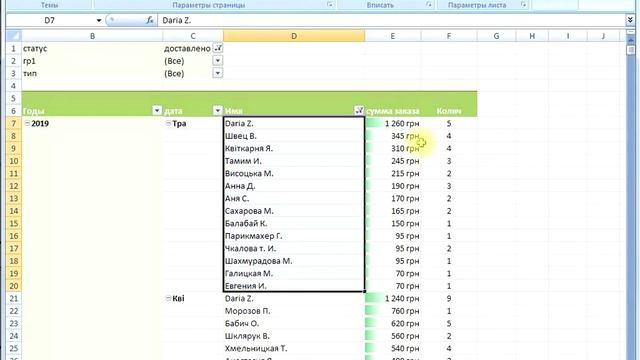Click the сумма заказа column header
Image resolution: width=640 pixels, height=360 pixels.
coord(393,111)
